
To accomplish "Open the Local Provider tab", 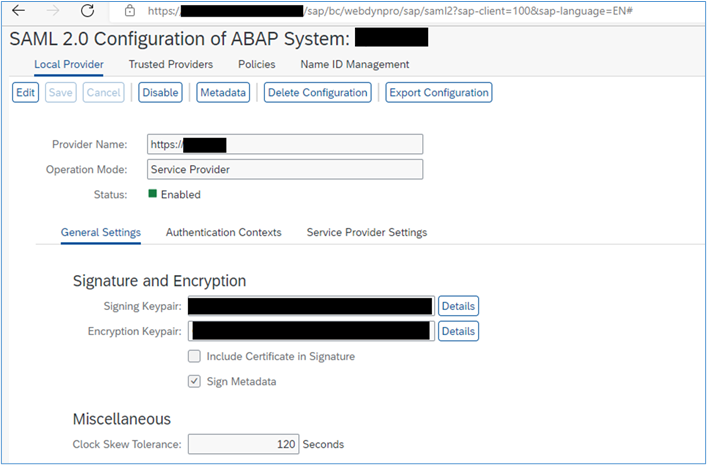I will tap(69, 64).
